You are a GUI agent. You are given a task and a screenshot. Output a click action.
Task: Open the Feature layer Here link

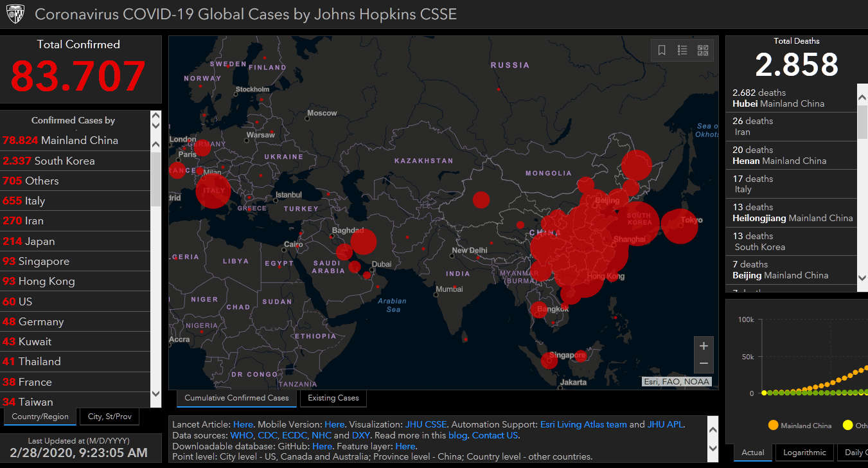pos(405,446)
